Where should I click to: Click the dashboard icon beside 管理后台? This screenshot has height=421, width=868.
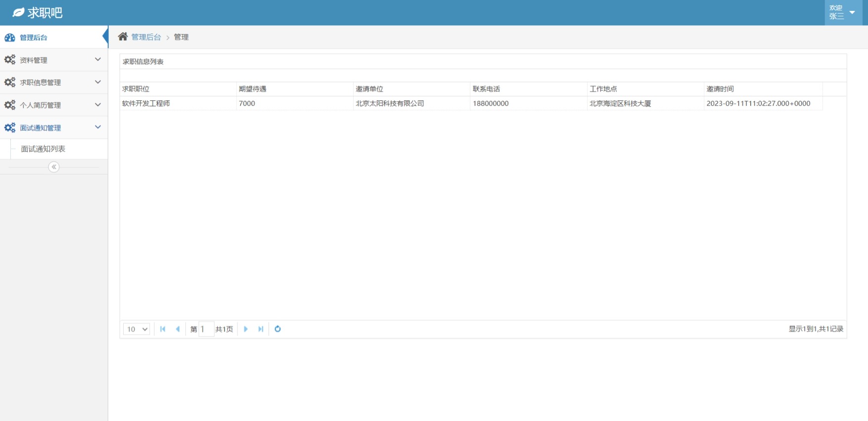(10, 38)
